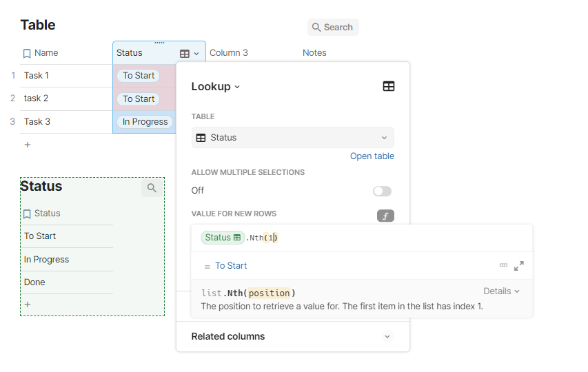Click the Notes column header

click(x=314, y=53)
